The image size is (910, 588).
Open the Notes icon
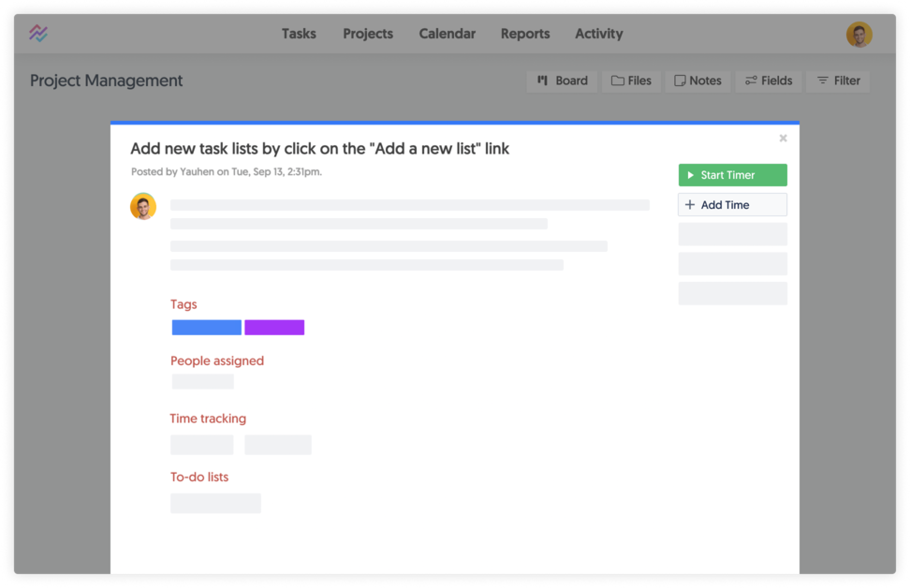(x=681, y=81)
